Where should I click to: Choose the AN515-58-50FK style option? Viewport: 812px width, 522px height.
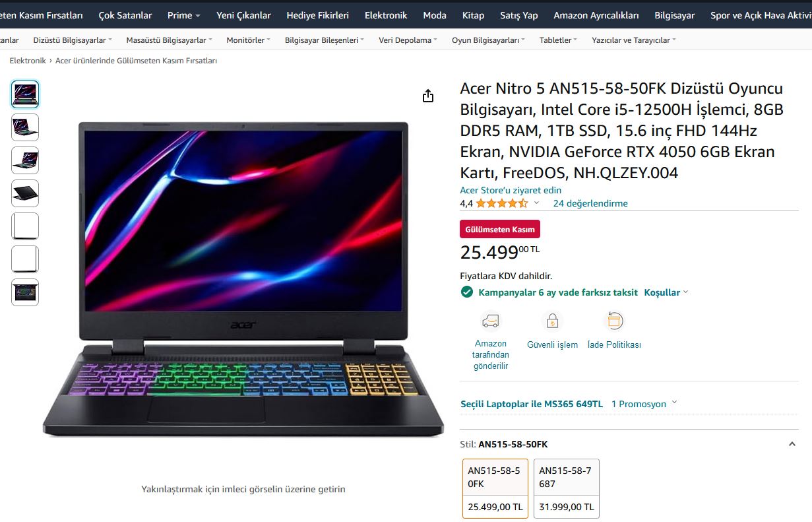[x=495, y=488]
